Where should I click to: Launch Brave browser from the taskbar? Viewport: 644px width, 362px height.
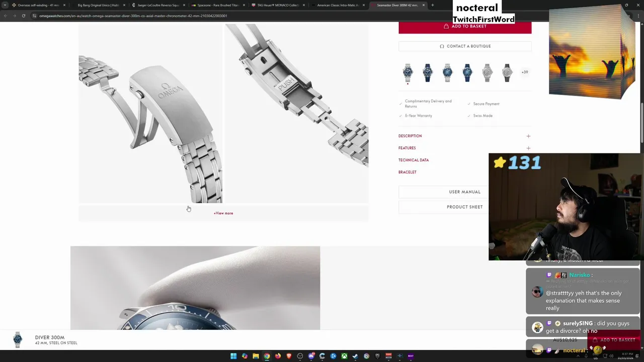click(x=289, y=356)
